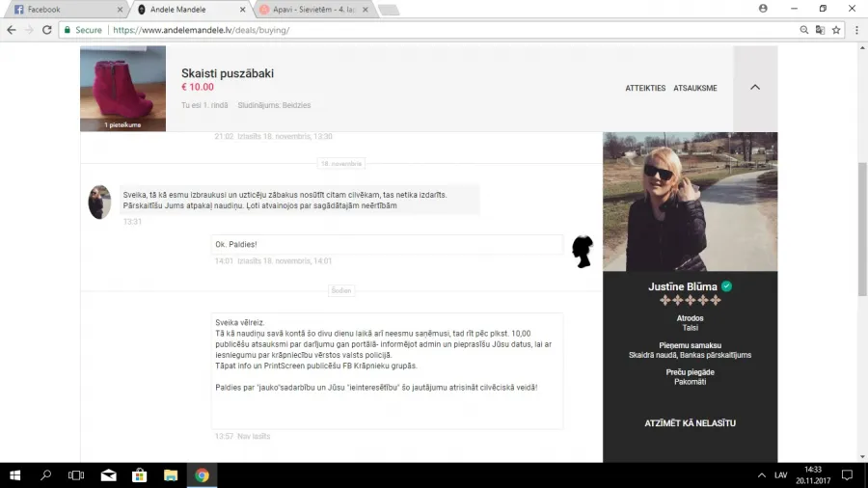Click scrollbar down arrow

click(x=862, y=457)
